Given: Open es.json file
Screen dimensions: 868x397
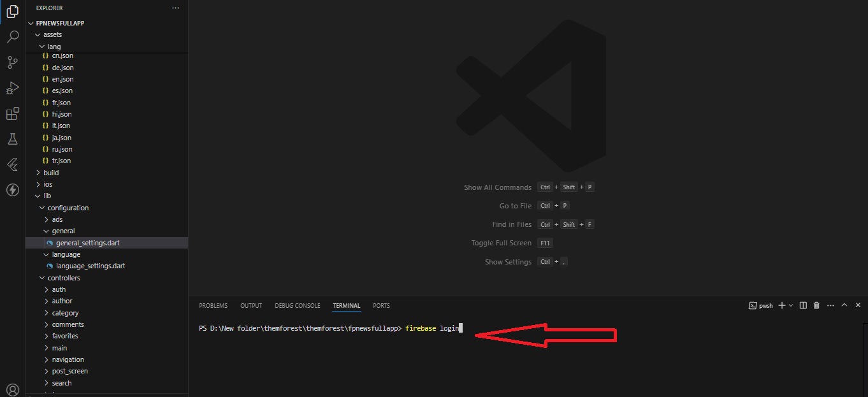Looking at the screenshot, I should pos(106,90).
